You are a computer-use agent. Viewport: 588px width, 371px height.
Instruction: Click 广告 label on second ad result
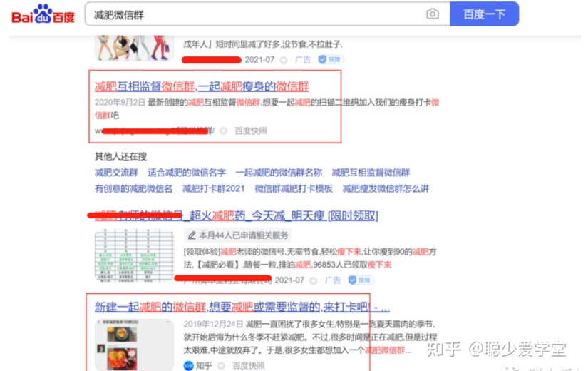tap(332, 280)
